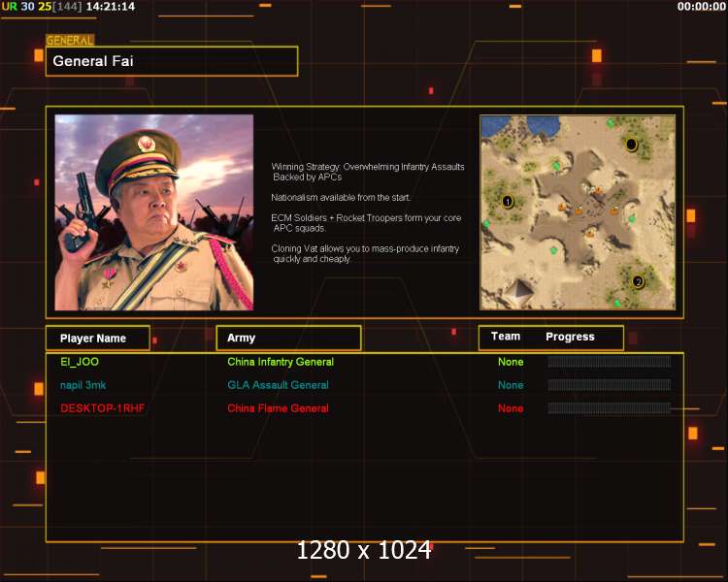Click team value None for DESKTOP-1RHF
The image size is (728, 582).
click(511, 408)
